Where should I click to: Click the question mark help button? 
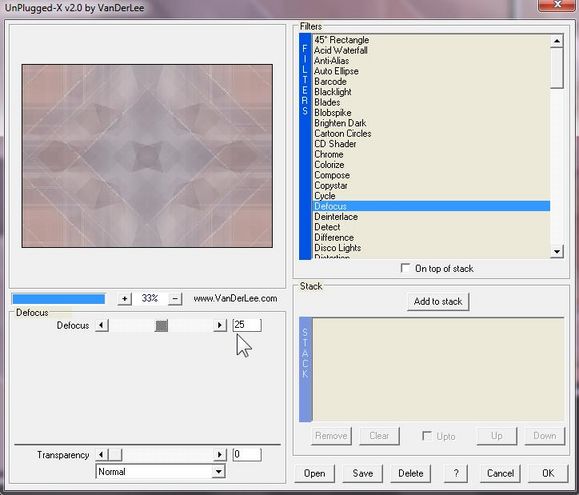coord(456,473)
